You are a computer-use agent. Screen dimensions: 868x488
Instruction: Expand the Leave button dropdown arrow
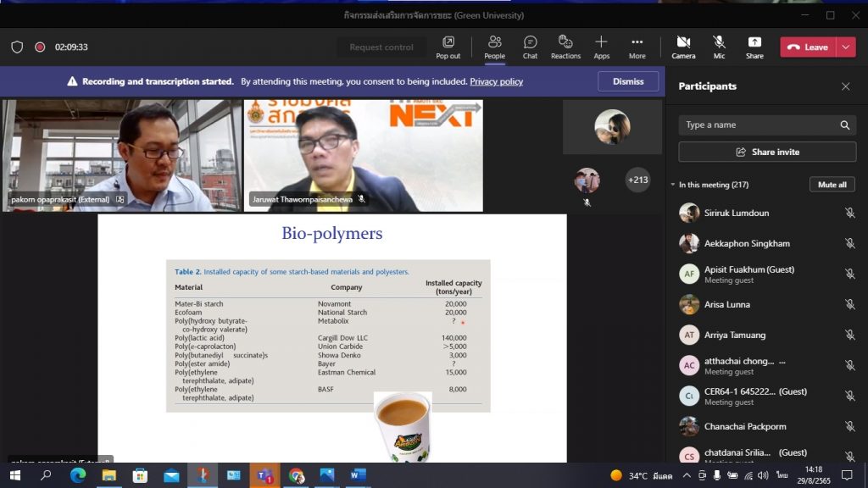click(x=846, y=47)
